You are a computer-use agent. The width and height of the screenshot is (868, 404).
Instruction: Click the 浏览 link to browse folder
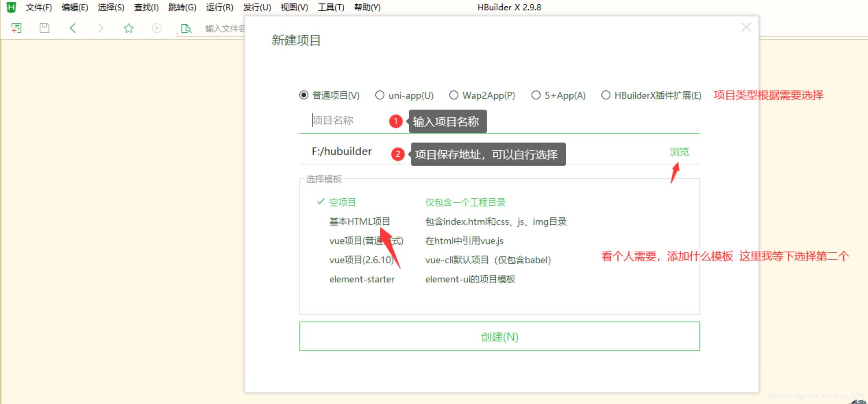[x=679, y=152]
